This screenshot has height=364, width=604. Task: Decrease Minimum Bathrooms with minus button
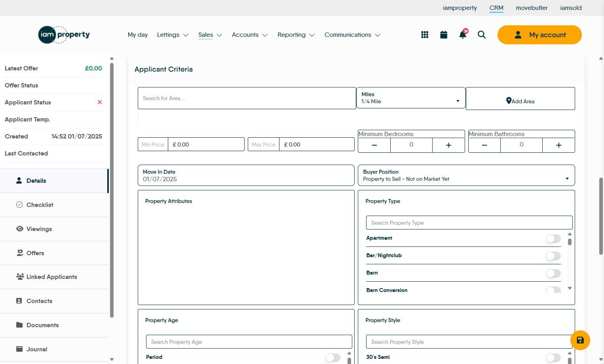pyautogui.click(x=484, y=145)
